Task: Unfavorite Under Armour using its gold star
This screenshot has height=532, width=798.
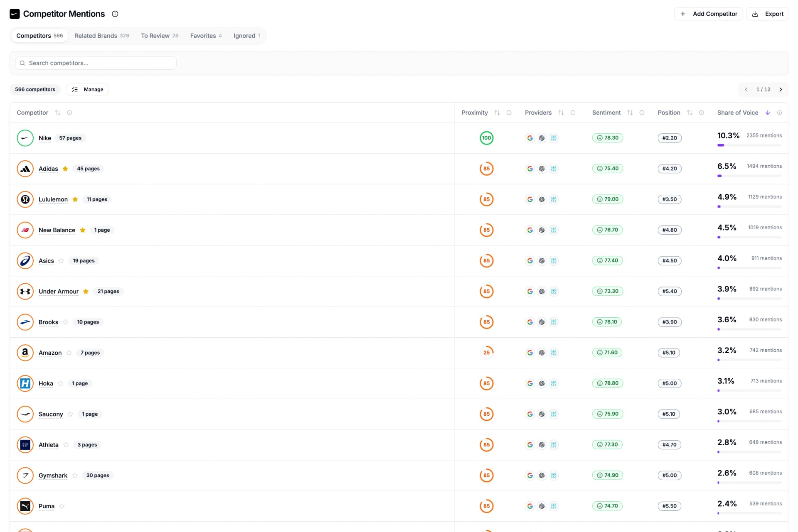Action: coord(86,292)
